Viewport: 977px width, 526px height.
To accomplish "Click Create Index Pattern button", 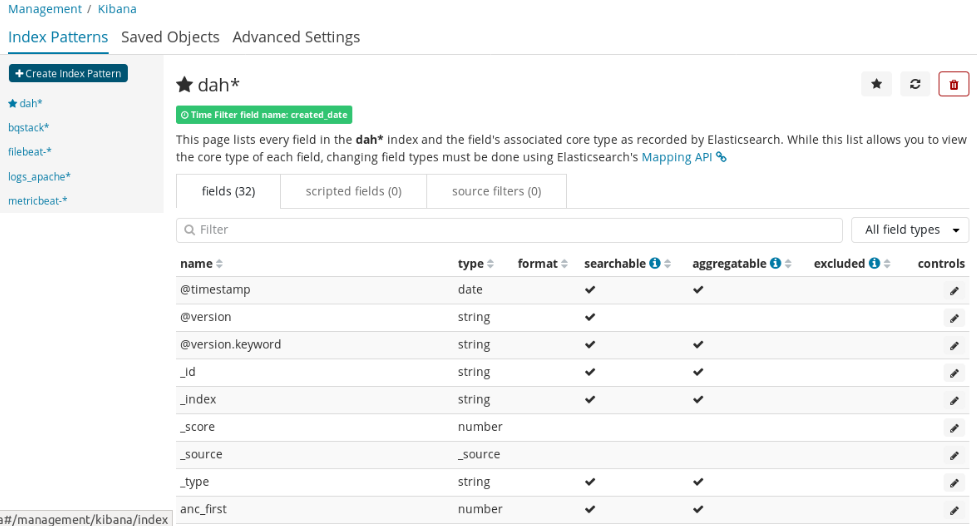I will pyautogui.click(x=68, y=74).
